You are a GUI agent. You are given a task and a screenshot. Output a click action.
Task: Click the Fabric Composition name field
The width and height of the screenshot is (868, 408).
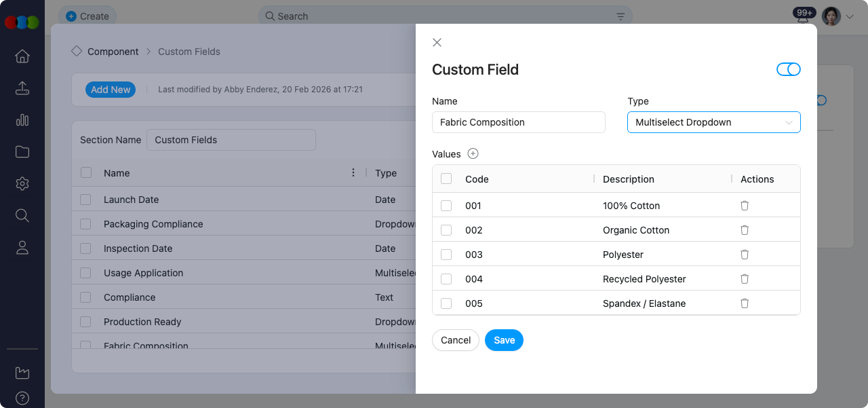point(518,122)
